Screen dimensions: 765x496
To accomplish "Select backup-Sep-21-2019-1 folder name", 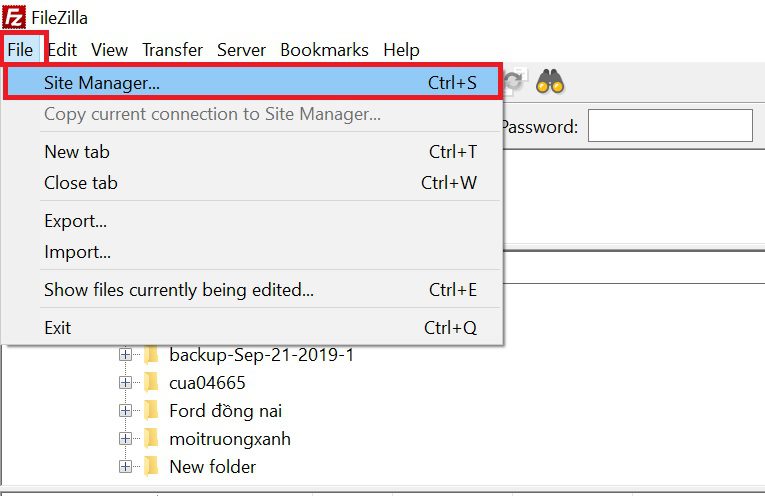I will 262,355.
